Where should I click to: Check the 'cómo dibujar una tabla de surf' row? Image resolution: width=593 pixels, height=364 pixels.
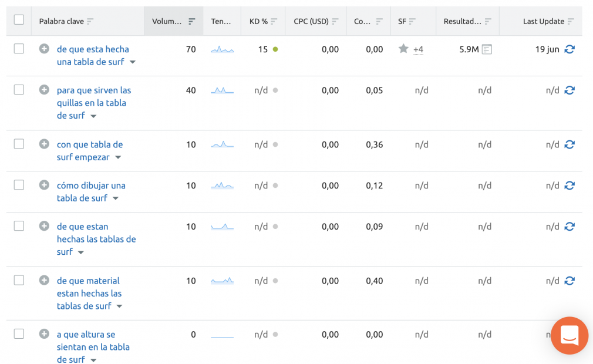click(19, 185)
